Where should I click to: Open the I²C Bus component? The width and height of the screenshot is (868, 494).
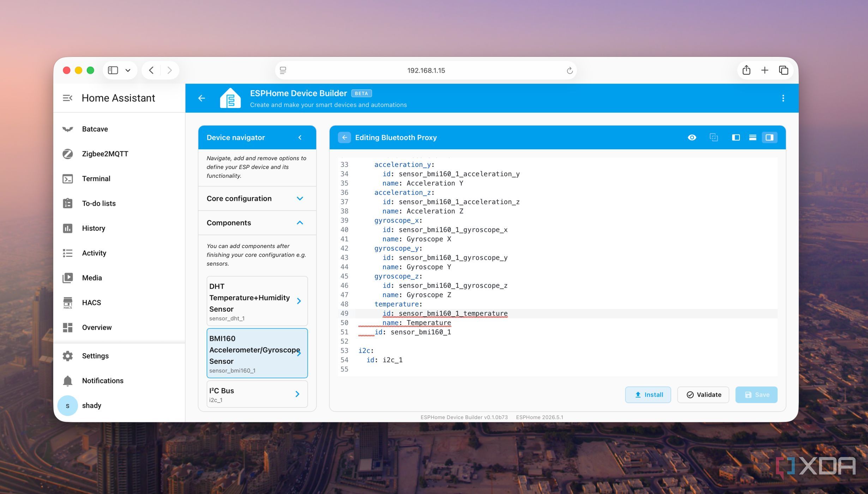[257, 394]
